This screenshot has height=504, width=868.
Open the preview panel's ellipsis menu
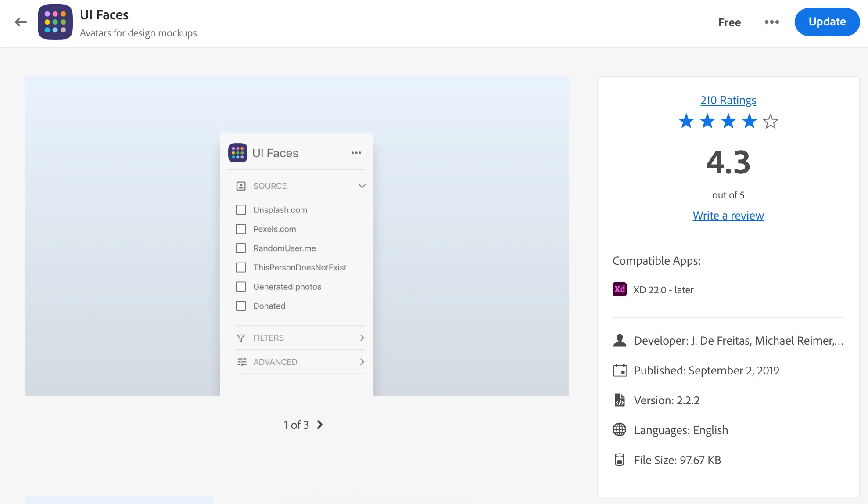(x=356, y=153)
